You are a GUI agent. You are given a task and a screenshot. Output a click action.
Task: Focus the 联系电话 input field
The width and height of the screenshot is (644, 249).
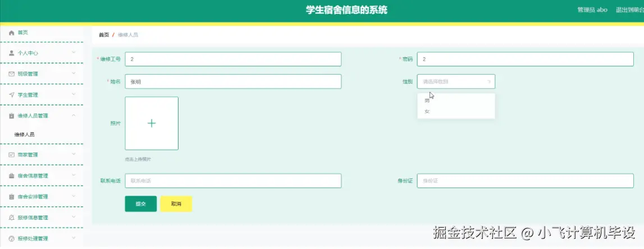[x=233, y=181]
